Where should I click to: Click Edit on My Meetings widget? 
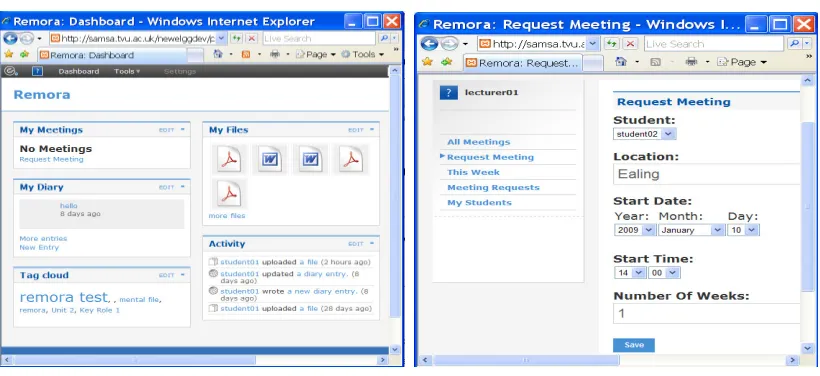[x=166, y=130]
